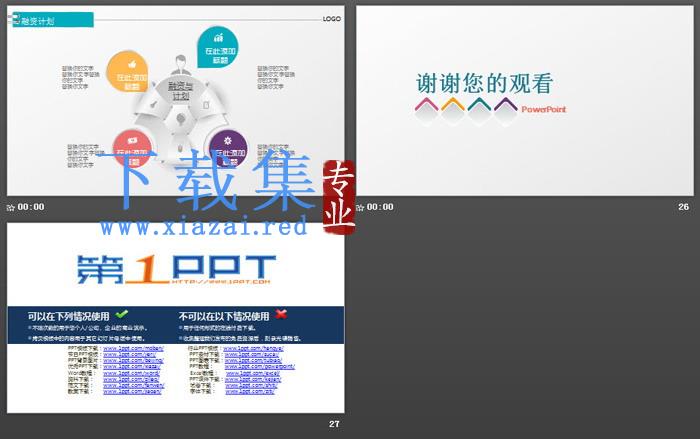
Task: Click the green checkmark icon on slide 27
Action: (122, 314)
